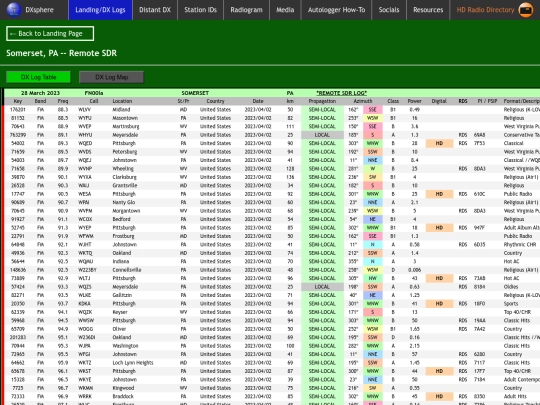Click the WLVV call sign cell
Viewport: 540px width, 405px height.
(84, 110)
